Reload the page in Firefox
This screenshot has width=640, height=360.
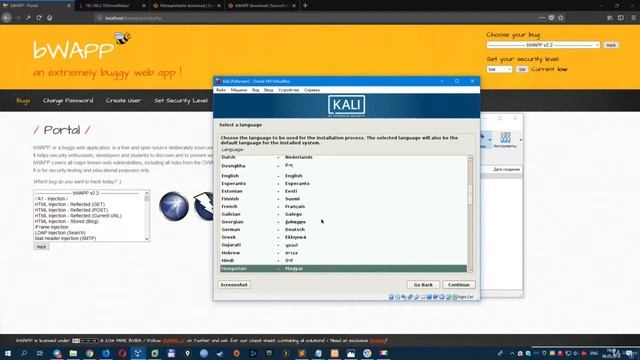point(39,18)
